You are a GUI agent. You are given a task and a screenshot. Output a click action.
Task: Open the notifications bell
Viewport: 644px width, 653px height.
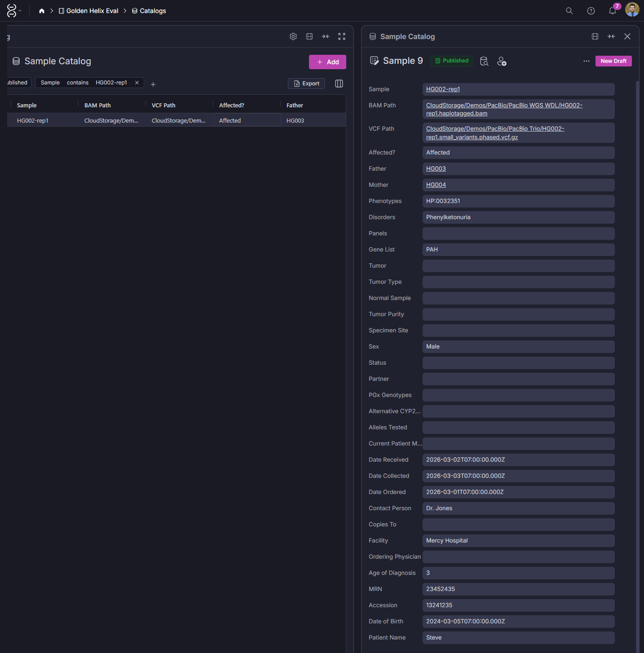612,11
